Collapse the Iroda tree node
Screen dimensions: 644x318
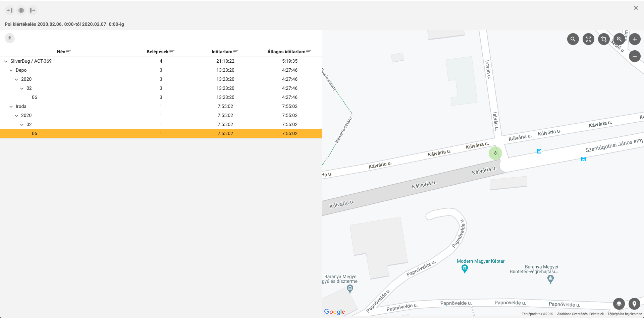(x=11, y=107)
